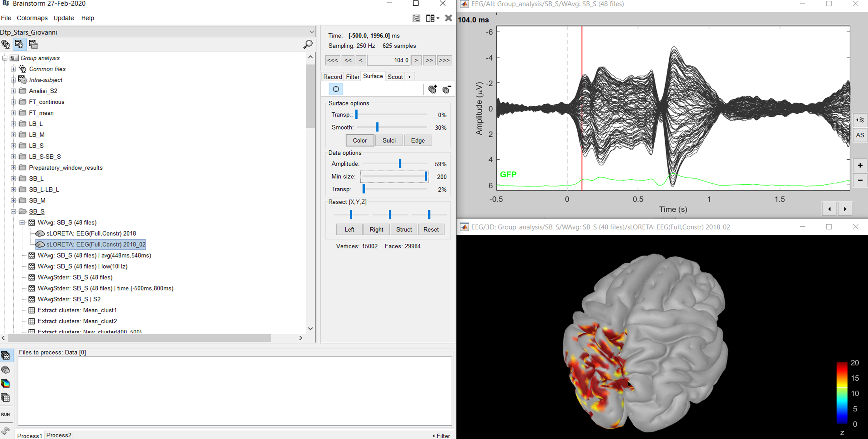This screenshot has width=868, height=439.
Task: Open the Update menu
Action: (x=64, y=18)
